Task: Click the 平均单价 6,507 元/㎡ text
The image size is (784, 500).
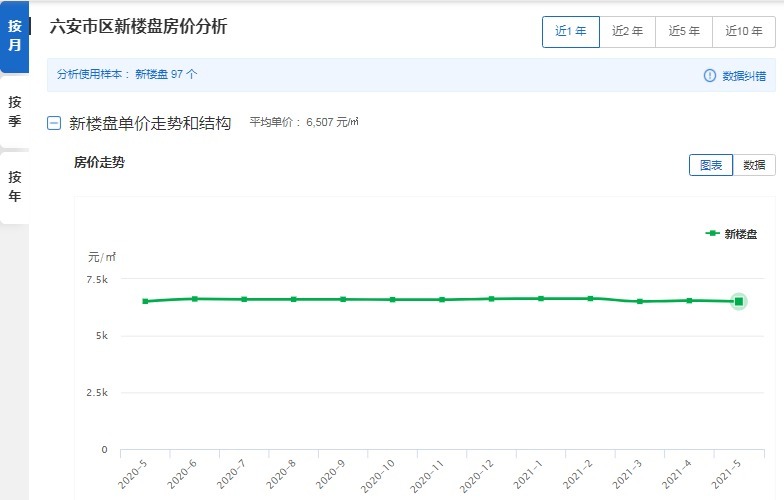Action: click(x=304, y=122)
